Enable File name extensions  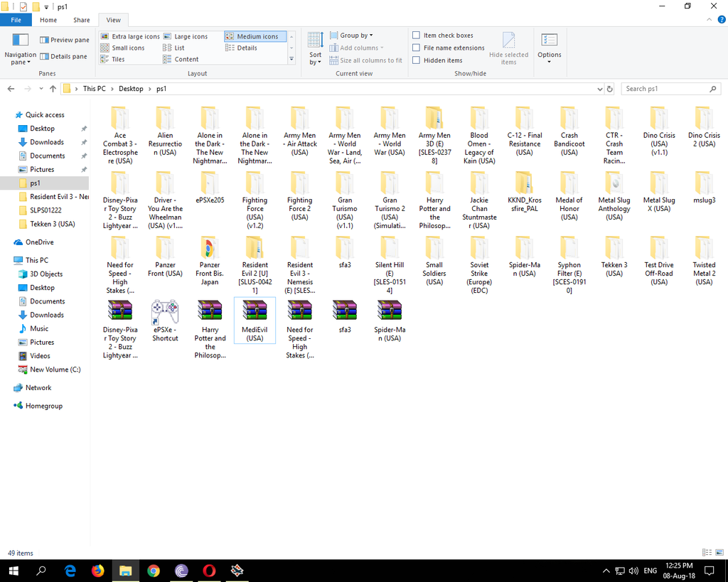449,48
